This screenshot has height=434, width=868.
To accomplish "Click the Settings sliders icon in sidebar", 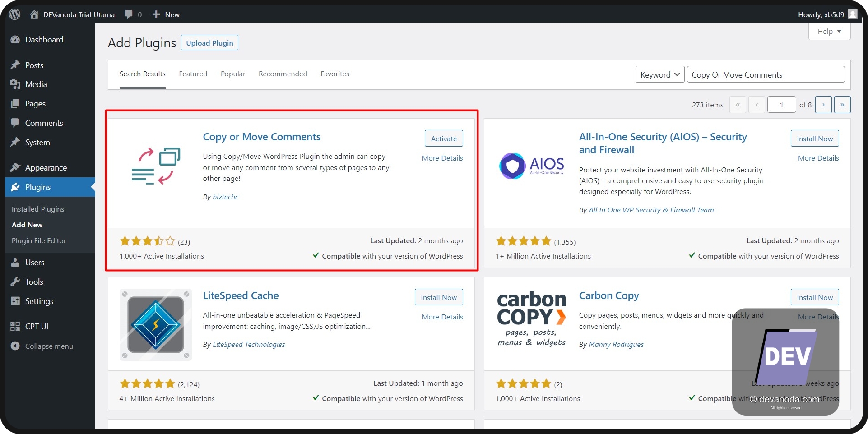I will pos(15,301).
